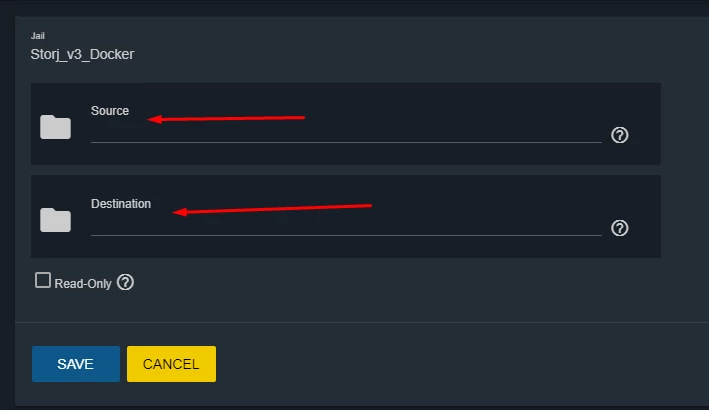Image resolution: width=709 pixels, height=410 pixels.
Task: Open the Jail selector showing Storj_v3_Docker
Action: pyautogui.click(x=82, y=54)
